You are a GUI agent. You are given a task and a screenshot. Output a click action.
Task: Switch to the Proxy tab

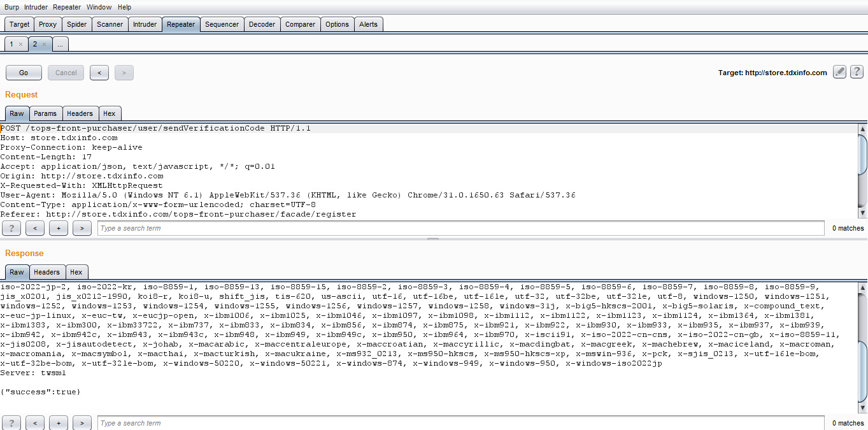click(48, 24)
